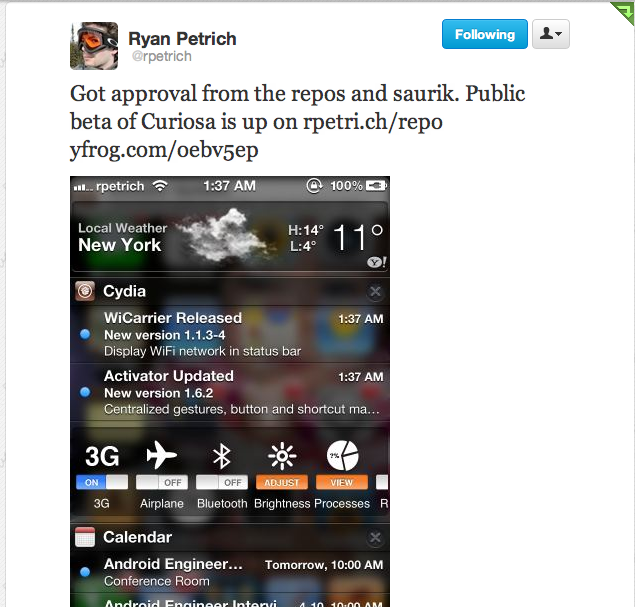Click the orange ADJUST brightness button
The height and width of the screenshot is (607, 635).
click(282, 482)
